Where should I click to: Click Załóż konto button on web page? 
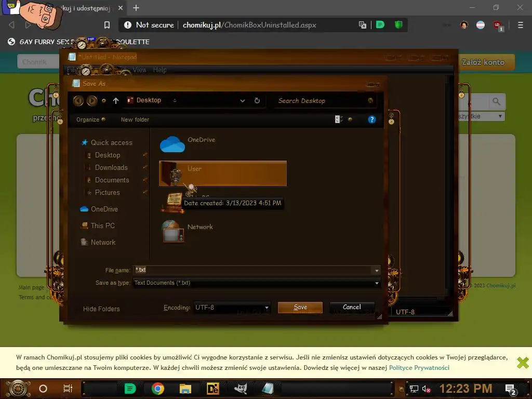pos(484,62)
